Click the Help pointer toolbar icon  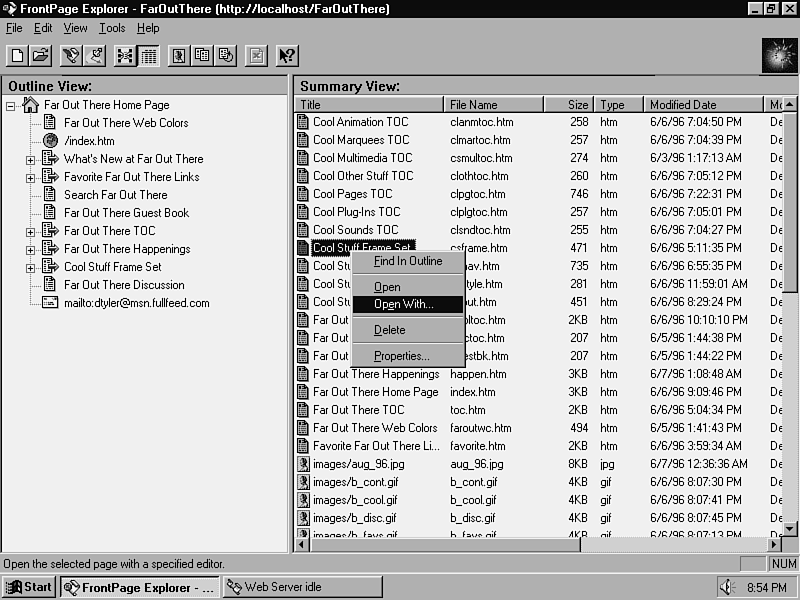[x=287, y=56]
